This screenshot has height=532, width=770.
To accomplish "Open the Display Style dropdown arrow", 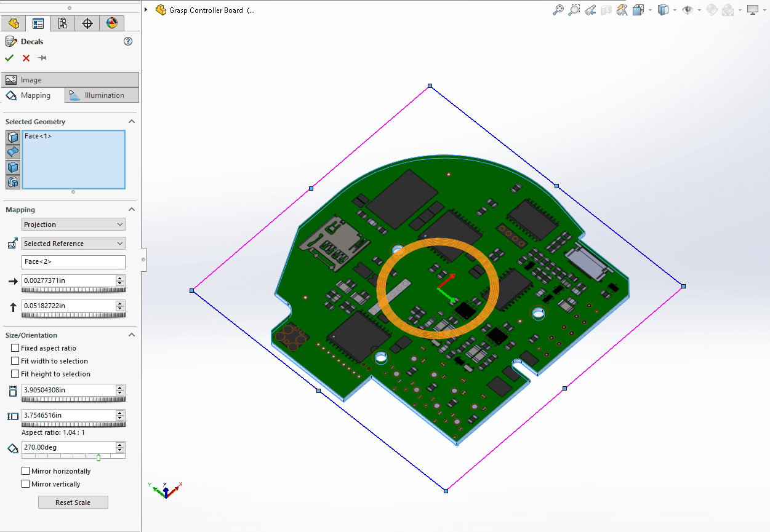I will (675, 10).
